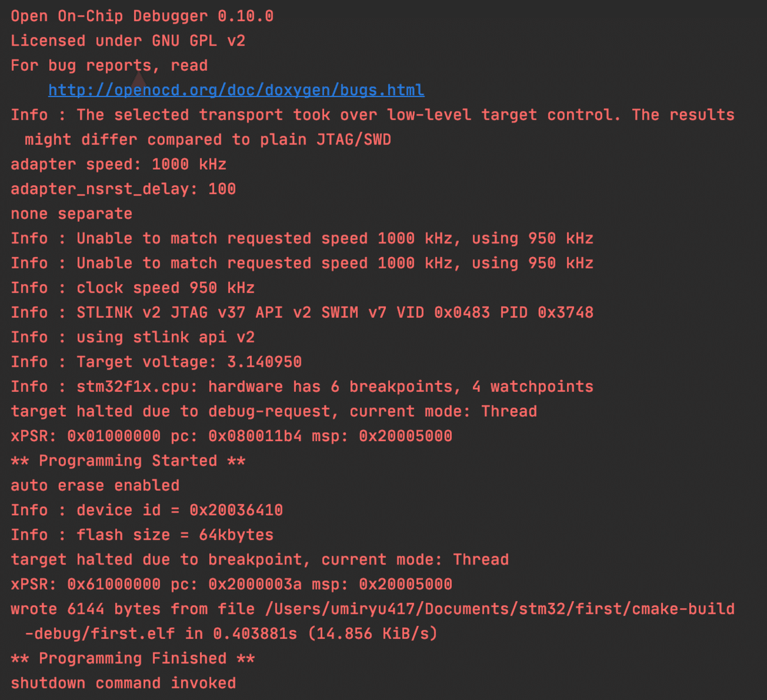This screenshot has height=700, width=767.
Task: Click the "halted due to debug-request" line
Action: pos(274,411)
